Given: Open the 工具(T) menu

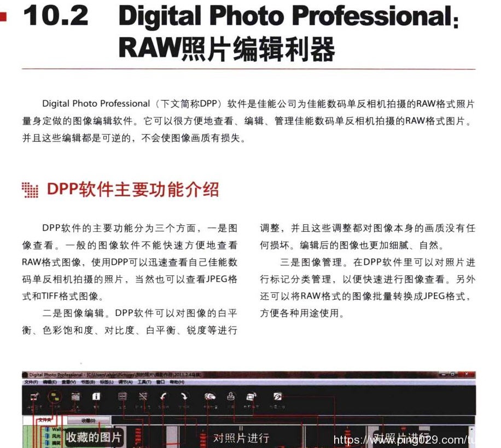Looking at the screenshot, I should (x=144, y=382).
